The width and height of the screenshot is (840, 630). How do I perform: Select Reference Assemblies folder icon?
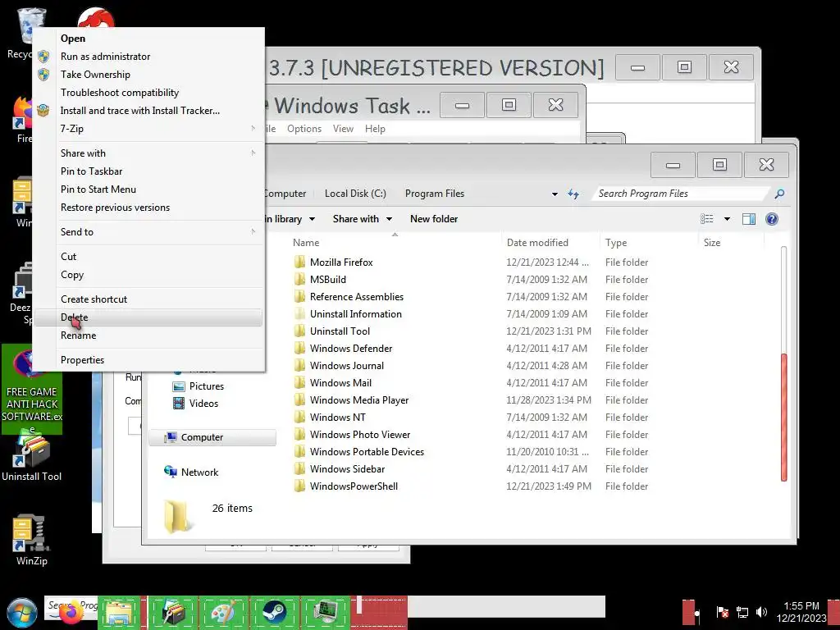[x=300, y=296]
